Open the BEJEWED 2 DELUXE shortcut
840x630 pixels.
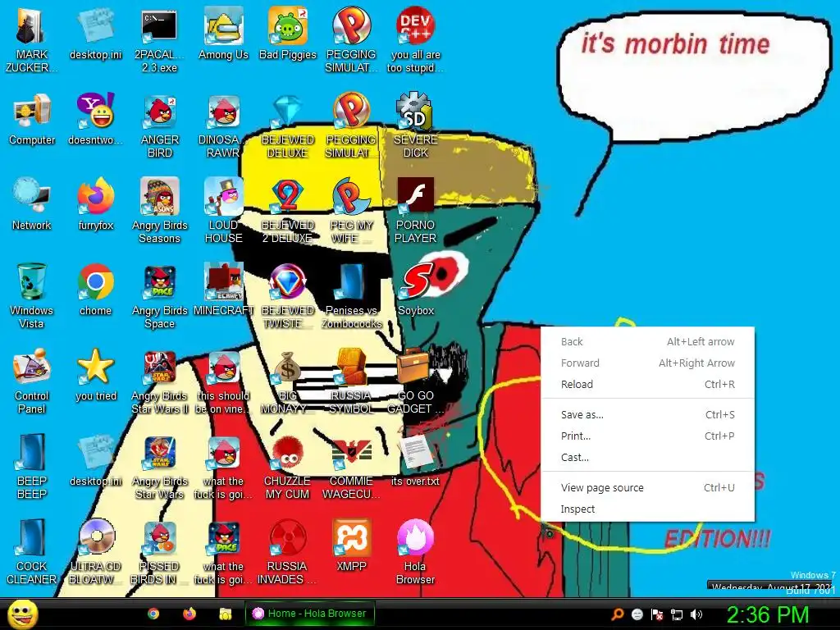click(x=288, y=211)
